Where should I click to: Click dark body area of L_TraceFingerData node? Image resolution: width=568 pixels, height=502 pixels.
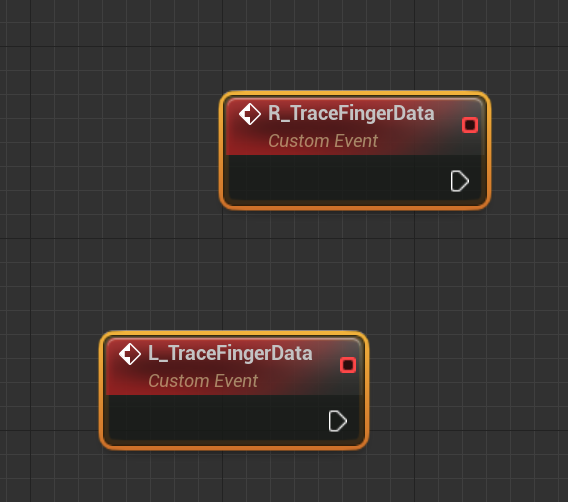point(217,417)
